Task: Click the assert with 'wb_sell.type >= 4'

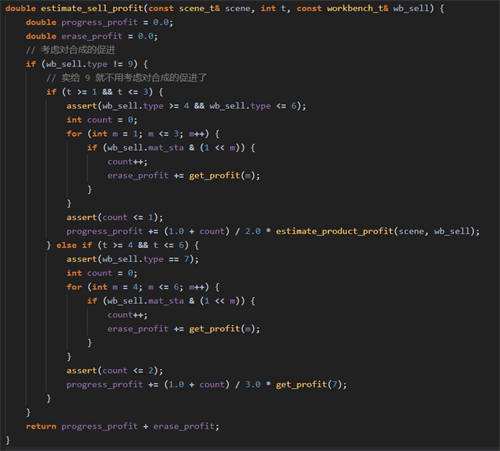Action: point(186,106)
